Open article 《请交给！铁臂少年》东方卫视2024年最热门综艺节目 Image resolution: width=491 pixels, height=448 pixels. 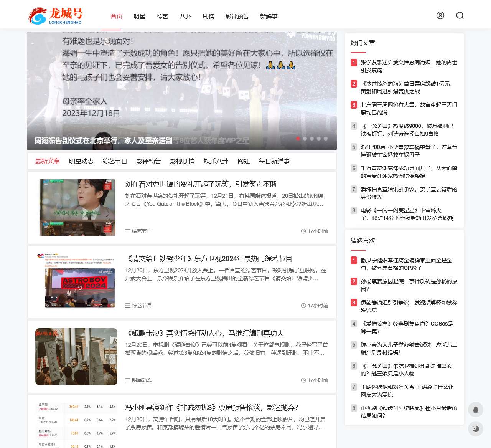209,259
